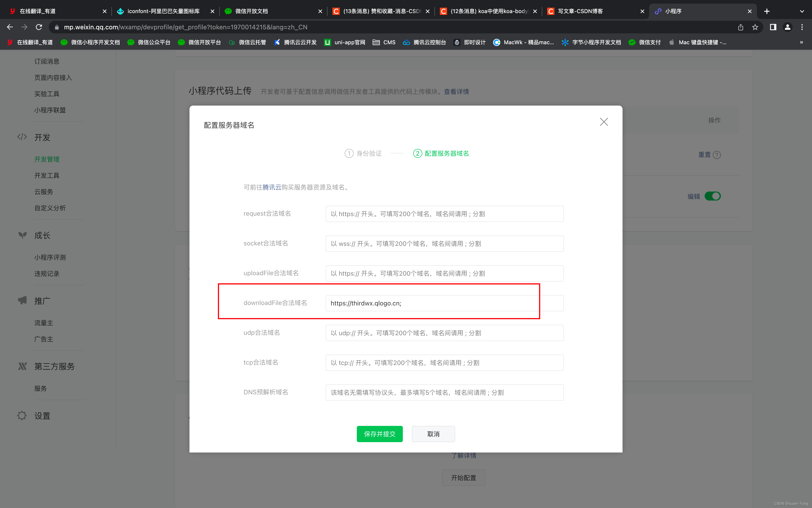Screen dimensions: 812x508
Task: Close the server domain configuration dialog
Action: tap(604, 122)
